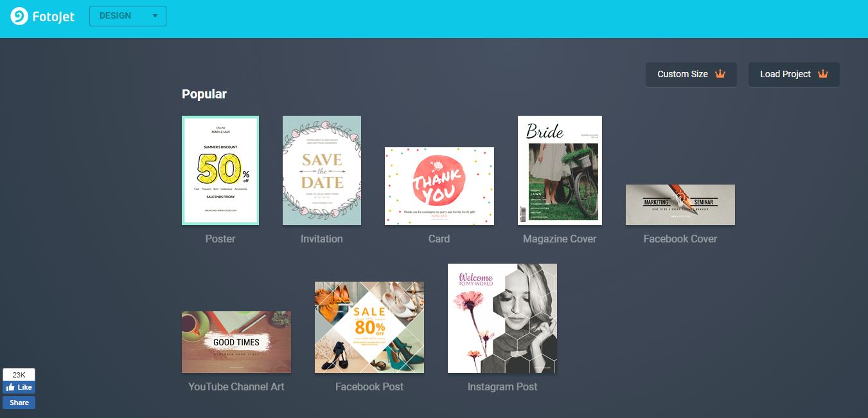Click the YouTube Channel Art text label
Viewport: 868px width, 418px height.
click(236, 386)
